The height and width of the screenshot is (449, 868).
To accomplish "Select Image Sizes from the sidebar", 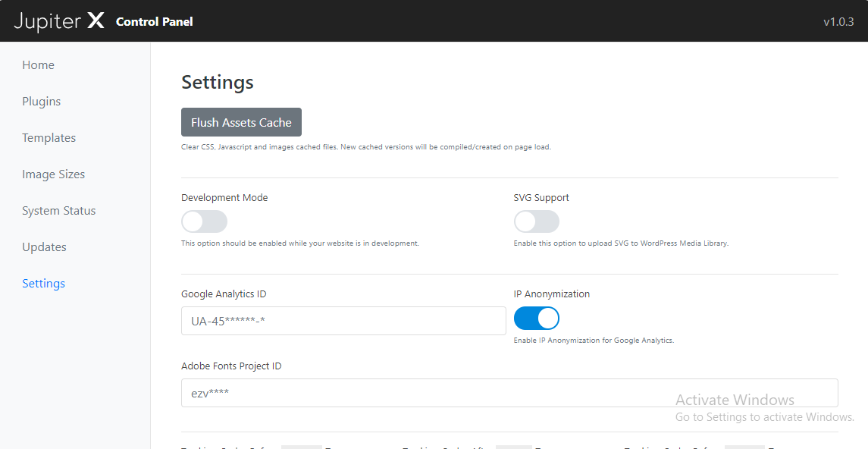I will point(53,174).
